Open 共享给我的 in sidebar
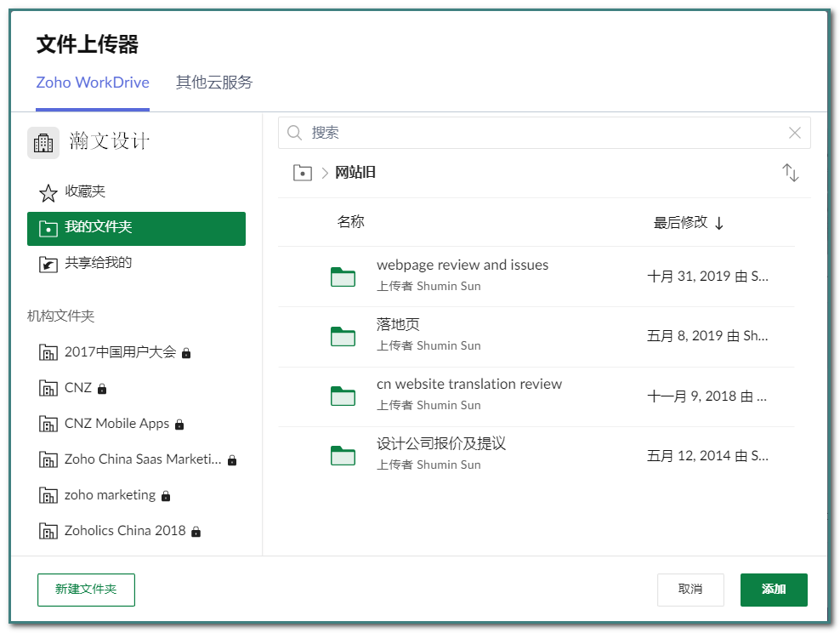840x633 pixels. click(98, 263)
